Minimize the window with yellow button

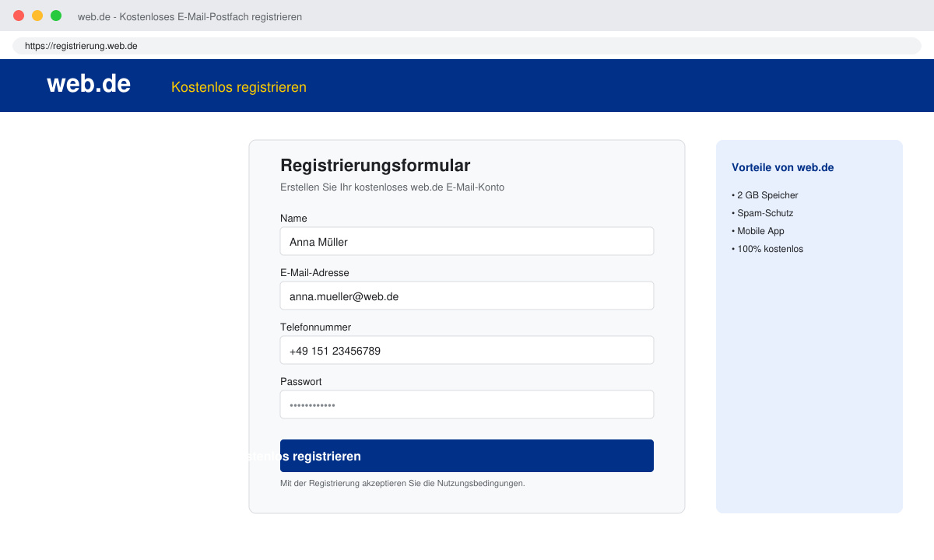pos(37,16)
